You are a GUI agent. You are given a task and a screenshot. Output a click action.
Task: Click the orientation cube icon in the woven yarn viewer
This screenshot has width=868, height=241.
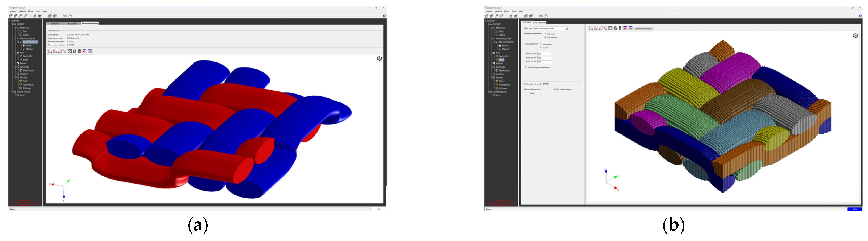point(379,59)
